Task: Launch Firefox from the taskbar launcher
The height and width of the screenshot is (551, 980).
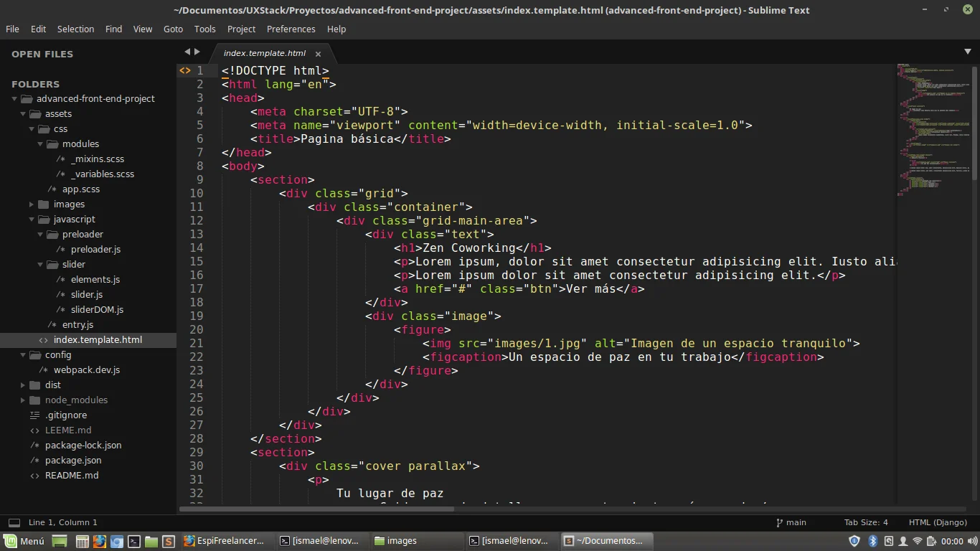Action: click(x=100, y=541)
